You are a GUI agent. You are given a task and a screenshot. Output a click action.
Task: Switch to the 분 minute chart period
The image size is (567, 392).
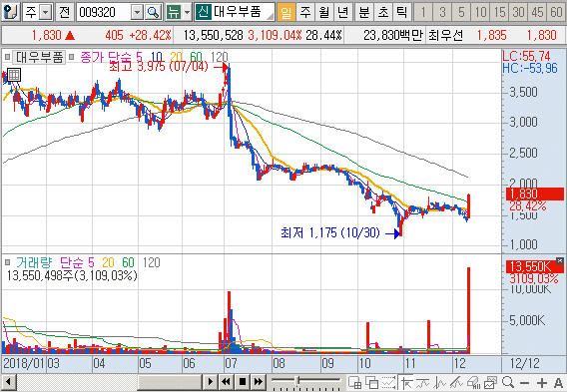[364, 12]
